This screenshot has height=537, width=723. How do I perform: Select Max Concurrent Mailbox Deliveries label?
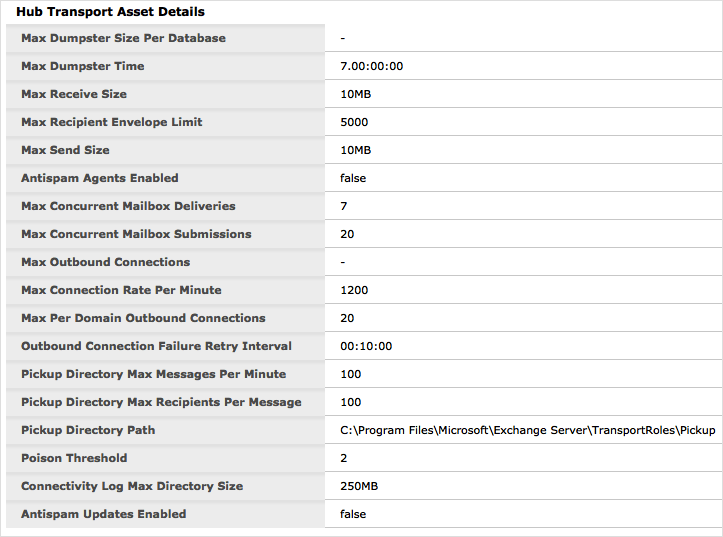[128, 206]
